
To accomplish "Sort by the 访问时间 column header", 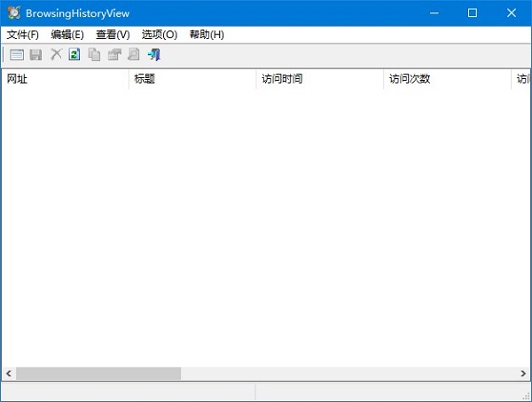I will (320, 79).
